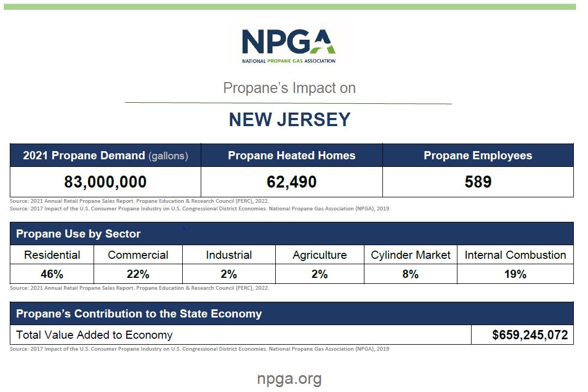The height and width of the screenshot is (392, 588).
Task: Select the Residential sector cell
Action: pyautogui.click(x=52, y=255)
